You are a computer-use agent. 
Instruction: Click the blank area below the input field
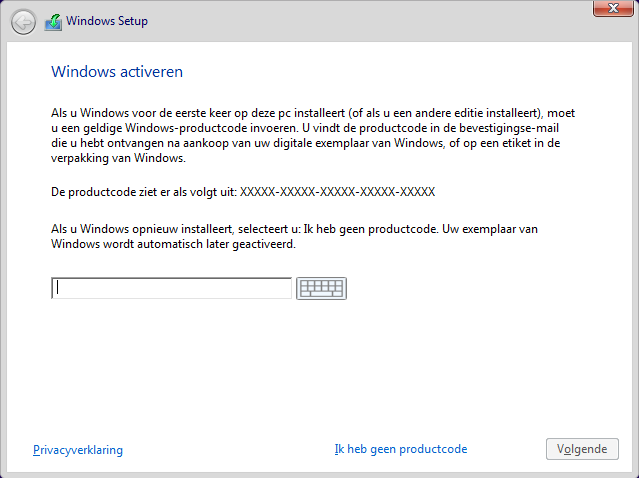tap(320, 370)
